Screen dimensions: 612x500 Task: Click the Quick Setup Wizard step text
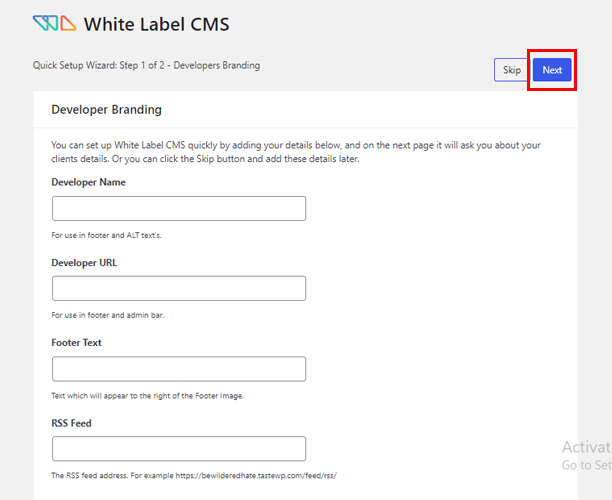click(x=146, y=66)
